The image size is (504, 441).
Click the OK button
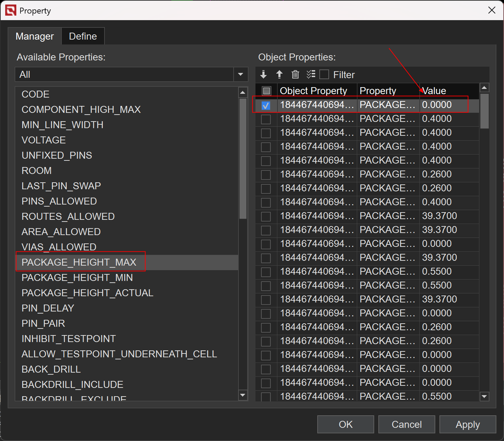tap(345, 424)
